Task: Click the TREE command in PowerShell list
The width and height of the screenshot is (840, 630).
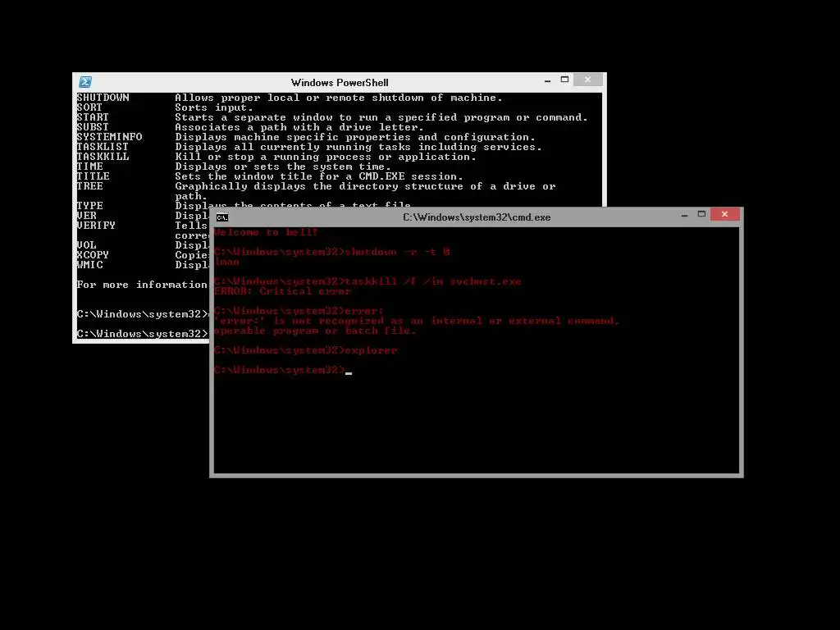Action: [x=90, y=186]
